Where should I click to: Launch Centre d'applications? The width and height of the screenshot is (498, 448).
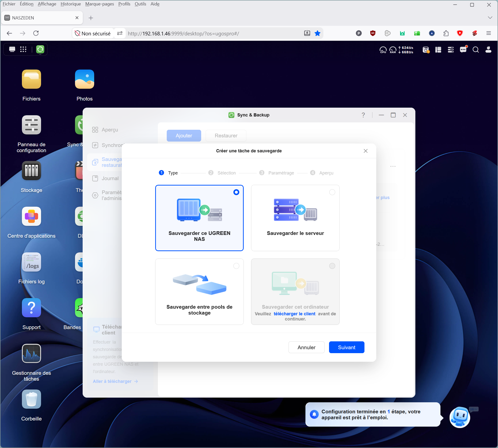tap(31, 216)
